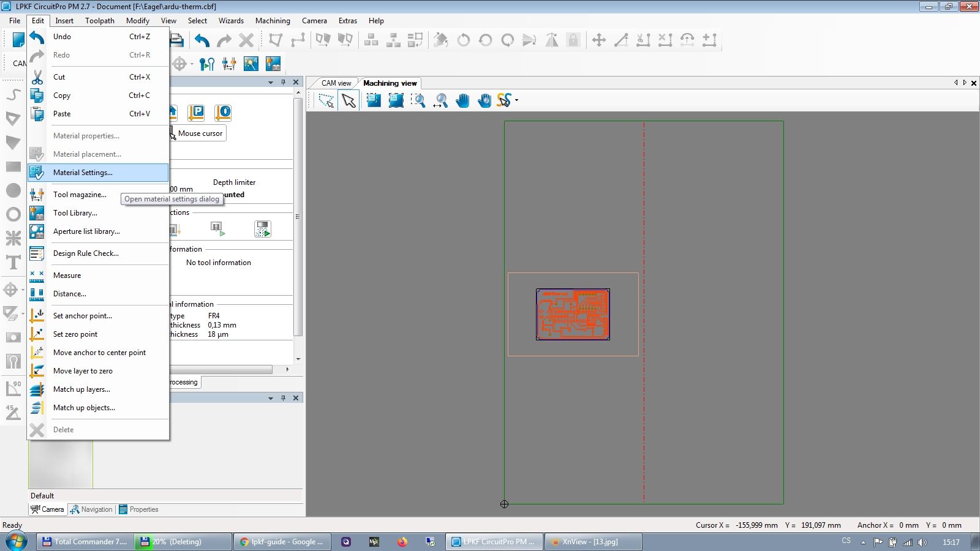
Task: Open the crosshair tool dropdown arrow
Action: pyautogui.click(x=192, y=64)
